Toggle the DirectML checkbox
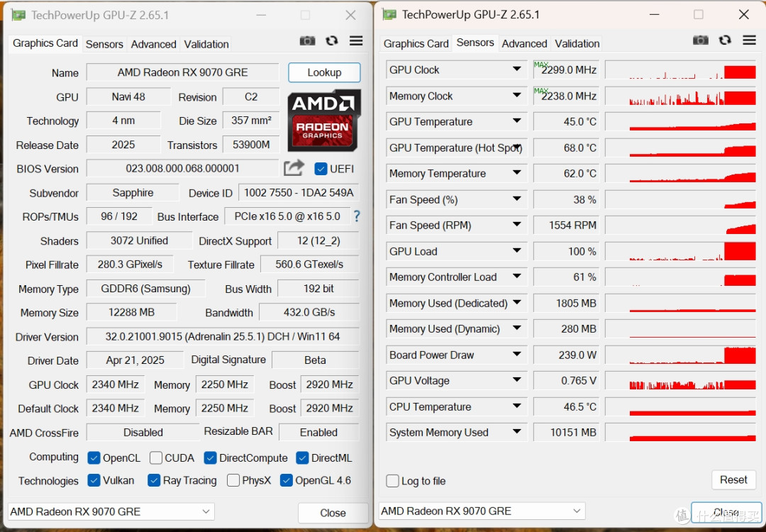This screenshot has width=766, height=532. 302,458
